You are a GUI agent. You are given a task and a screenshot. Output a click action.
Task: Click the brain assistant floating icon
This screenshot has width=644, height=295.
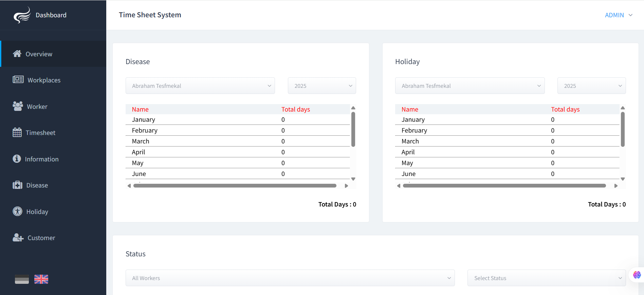click(637, 275)
